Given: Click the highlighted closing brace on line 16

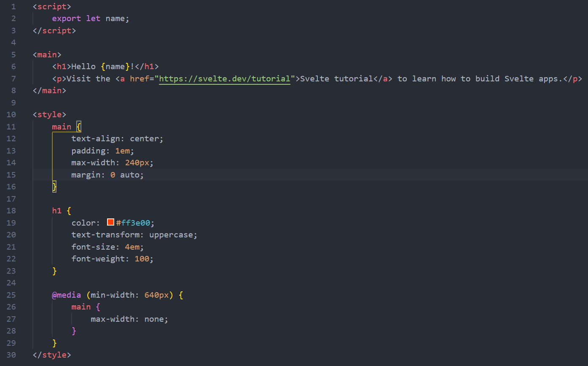Looking at the screenshot, I should tap(54, 186).
